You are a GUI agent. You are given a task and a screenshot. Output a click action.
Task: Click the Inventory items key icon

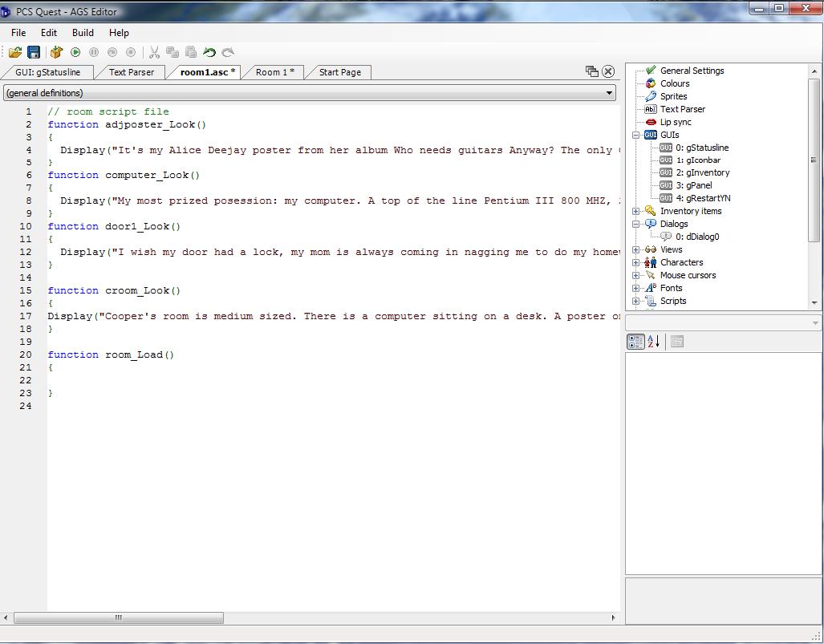(651, 211)
